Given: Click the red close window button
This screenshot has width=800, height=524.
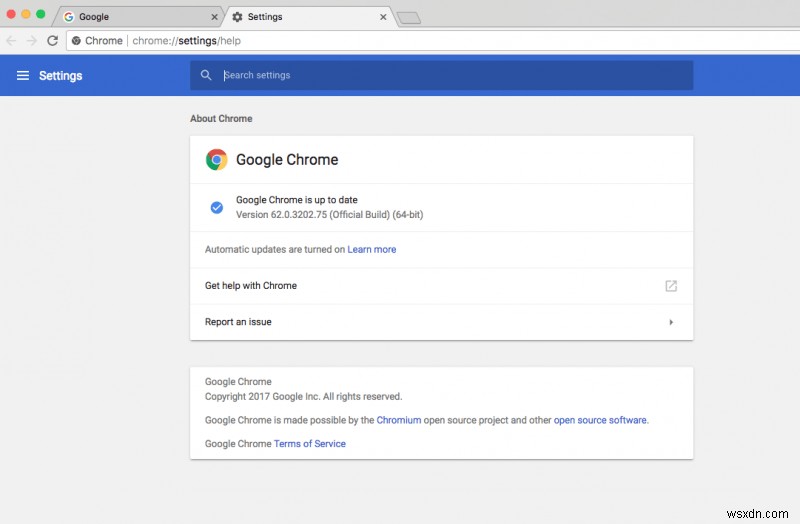Looking at the screenshot, I should pos(11,14).
